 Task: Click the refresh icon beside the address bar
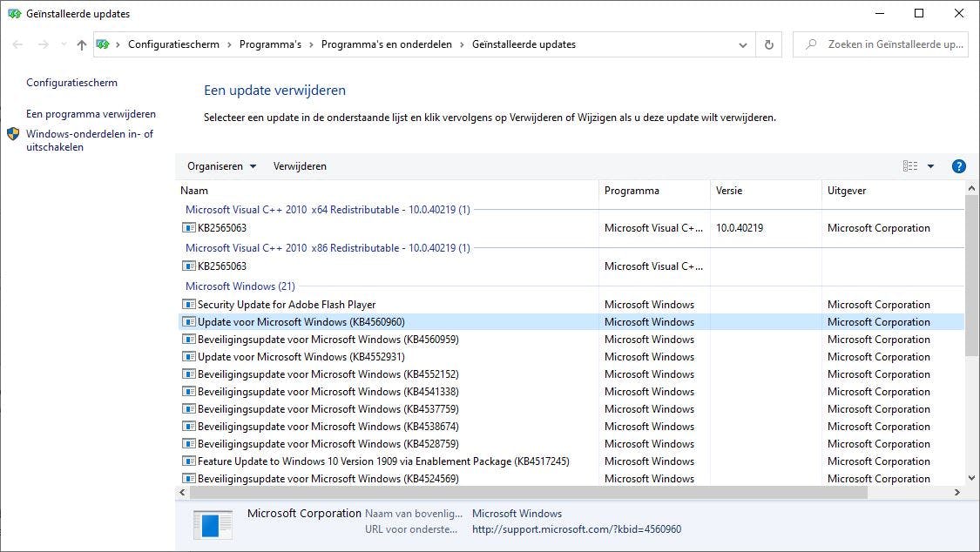click(x=768, y=44)
